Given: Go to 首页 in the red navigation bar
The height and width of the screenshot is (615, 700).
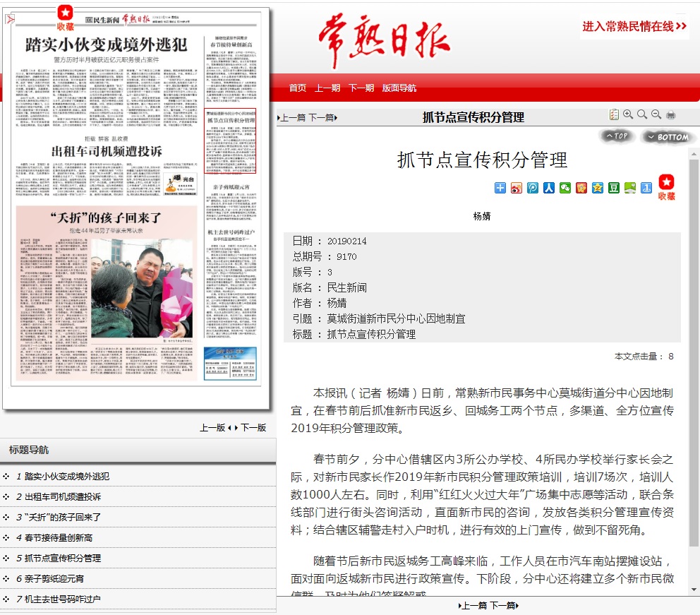Looking at the screenshot, I should pos(297,88).
